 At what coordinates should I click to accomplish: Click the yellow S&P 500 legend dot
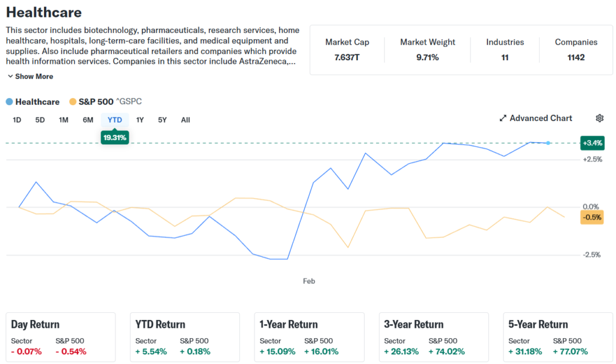point(73,102)
